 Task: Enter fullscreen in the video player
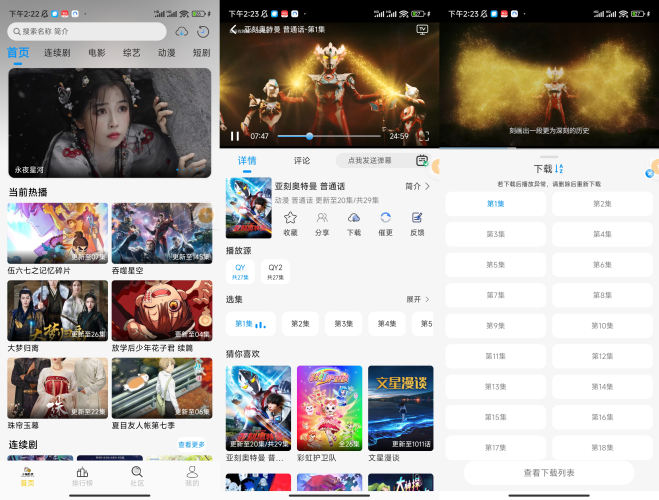pos(422,136)
